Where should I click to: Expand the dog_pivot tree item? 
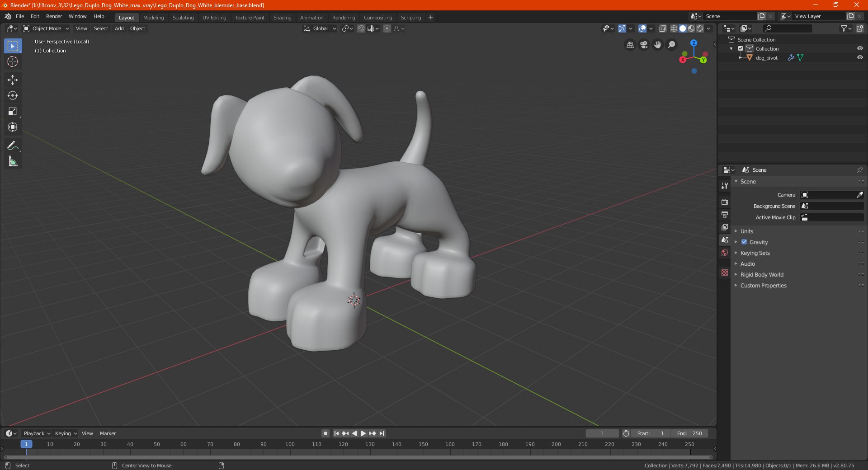pyautogui.click(x=741, y=58)
